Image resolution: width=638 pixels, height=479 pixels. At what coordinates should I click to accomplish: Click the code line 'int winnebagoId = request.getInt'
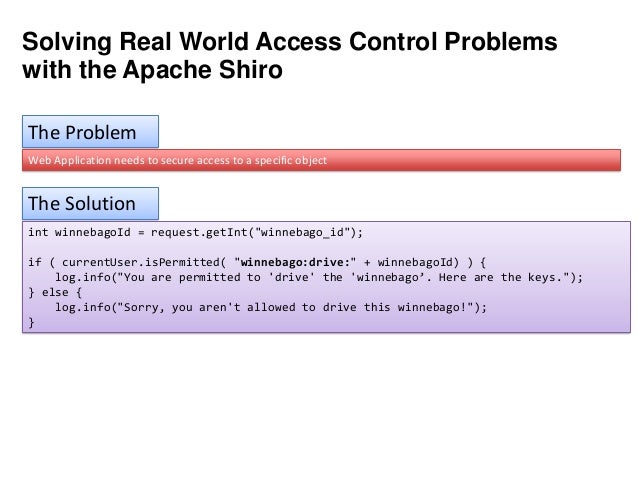coord(195,232)
